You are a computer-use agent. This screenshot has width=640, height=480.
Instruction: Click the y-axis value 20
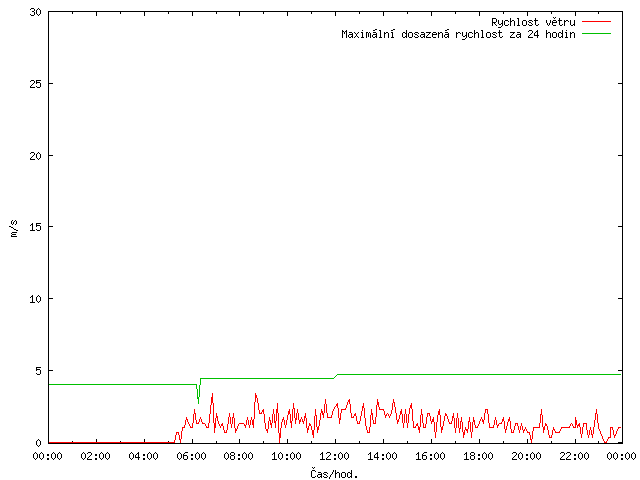tap(36, 156)
